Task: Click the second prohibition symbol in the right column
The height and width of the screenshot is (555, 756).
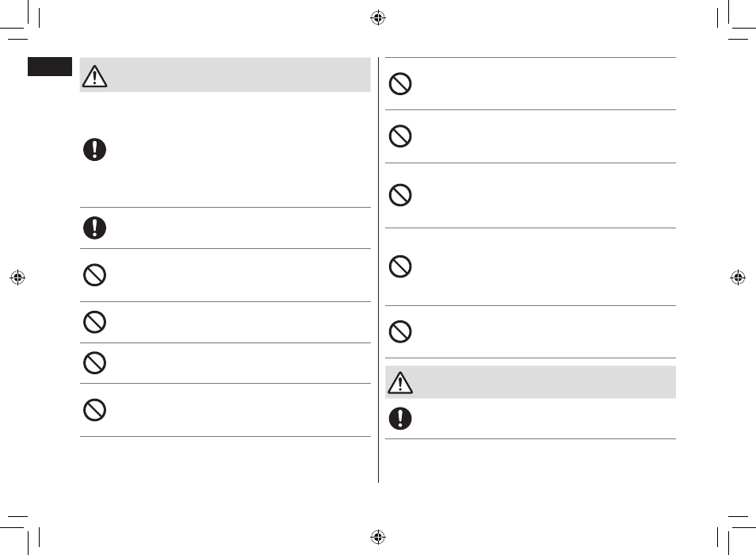Action: [x=400, y=136]
